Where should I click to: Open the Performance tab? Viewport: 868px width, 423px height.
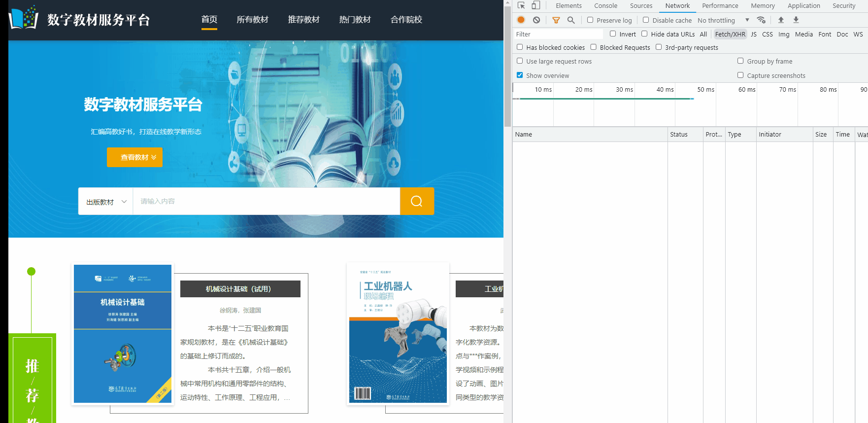(x=720, y=6)
